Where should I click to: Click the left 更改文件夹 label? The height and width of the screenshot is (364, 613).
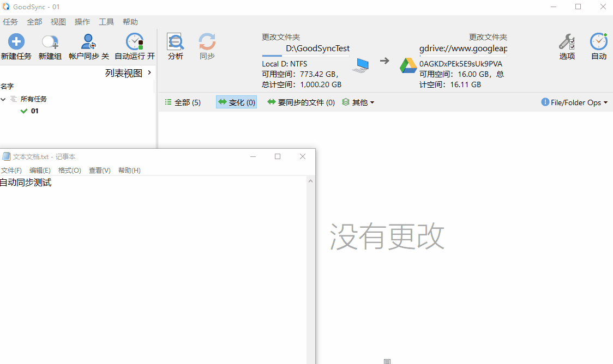pos(281,37)
